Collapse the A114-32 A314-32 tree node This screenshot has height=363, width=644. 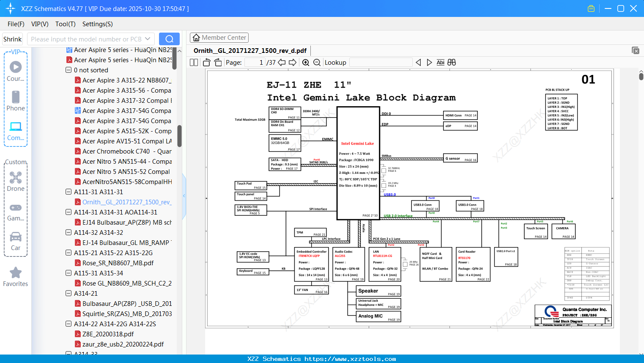tap(69, 233)
